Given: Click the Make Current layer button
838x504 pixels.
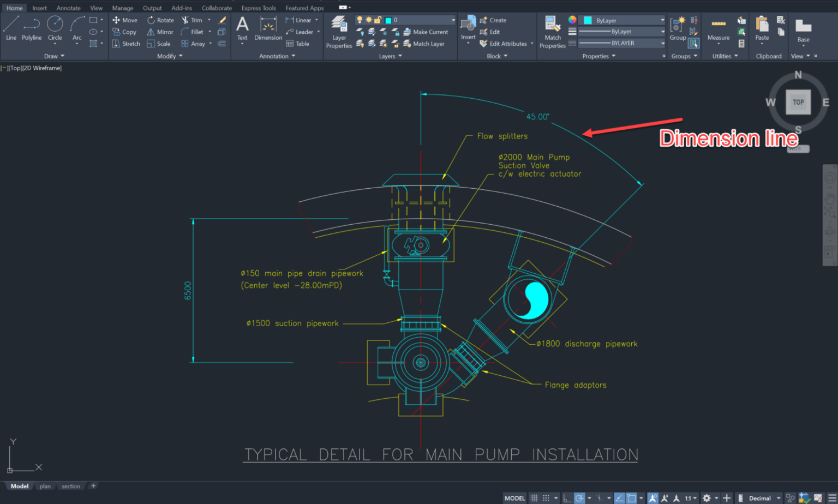Looking at the screenshot, I should (426, 32).
